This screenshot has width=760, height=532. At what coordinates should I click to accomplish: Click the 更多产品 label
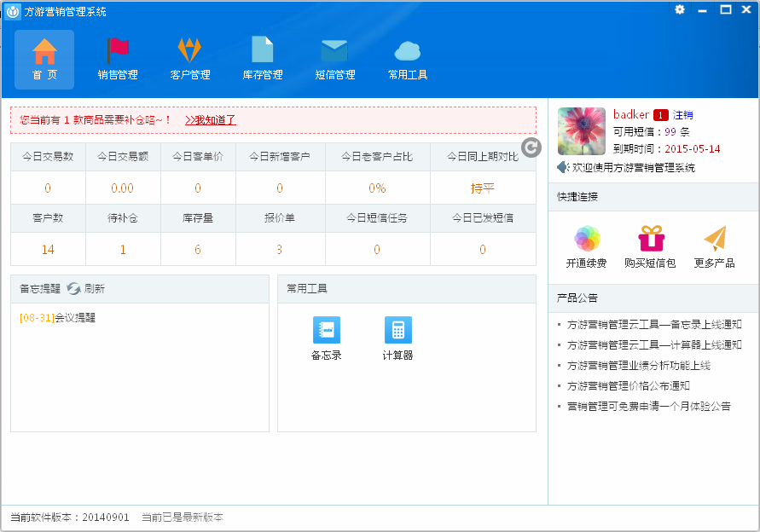coord(715,263)
